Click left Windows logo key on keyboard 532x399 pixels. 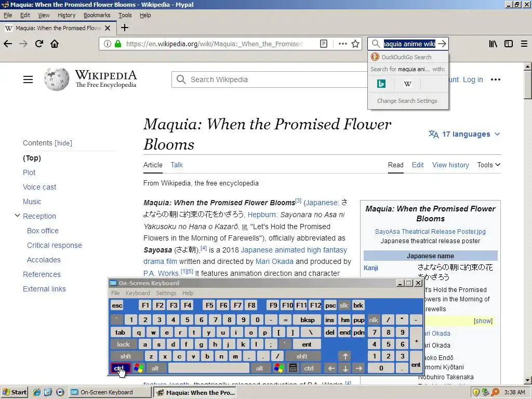pyautogui.click(x=138, y=368)
